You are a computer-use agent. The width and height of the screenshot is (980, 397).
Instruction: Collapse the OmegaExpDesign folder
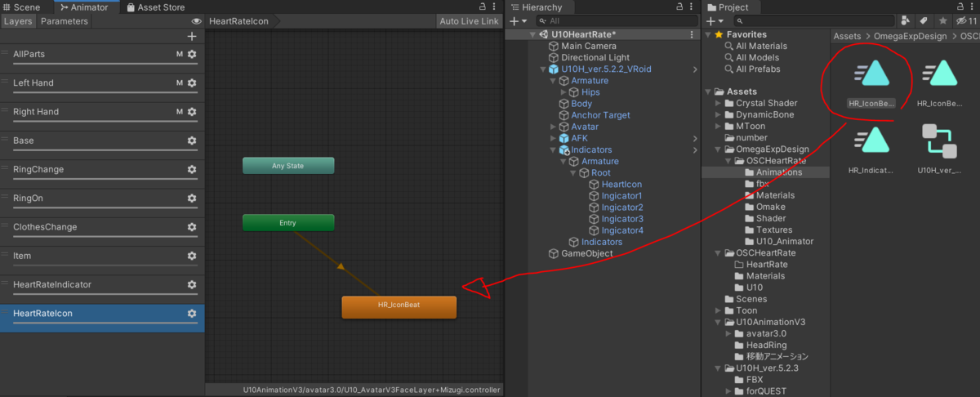coord(718,149)
